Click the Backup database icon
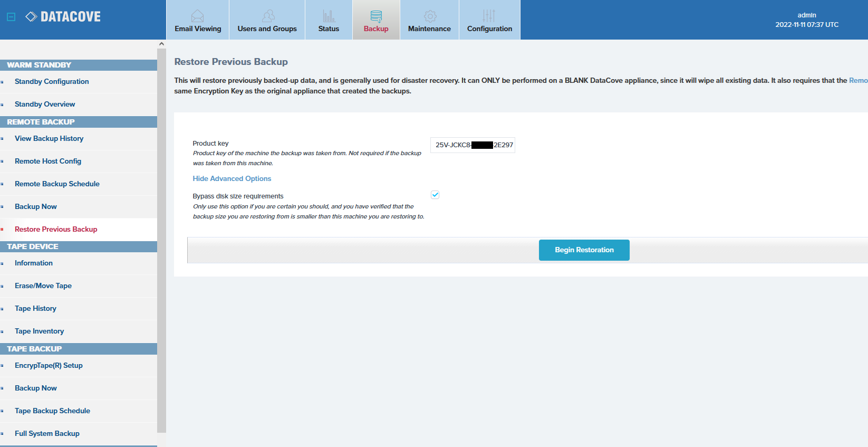 coord(376,16)
